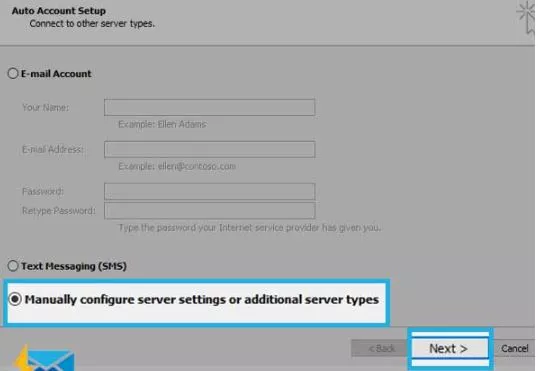Screen dimensions: 538x371
Task: Click the 'Example: ellen@contoso.com' hint
Action: [x=177, y=166]
